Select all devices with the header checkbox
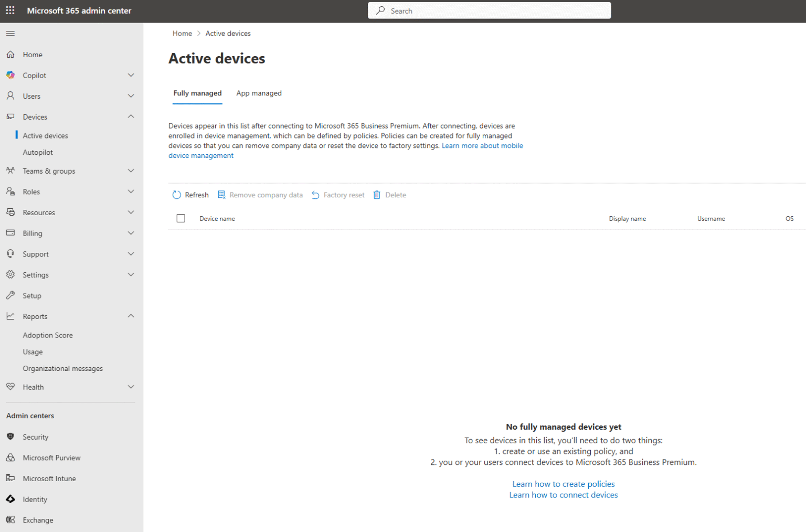 (181, 218)
